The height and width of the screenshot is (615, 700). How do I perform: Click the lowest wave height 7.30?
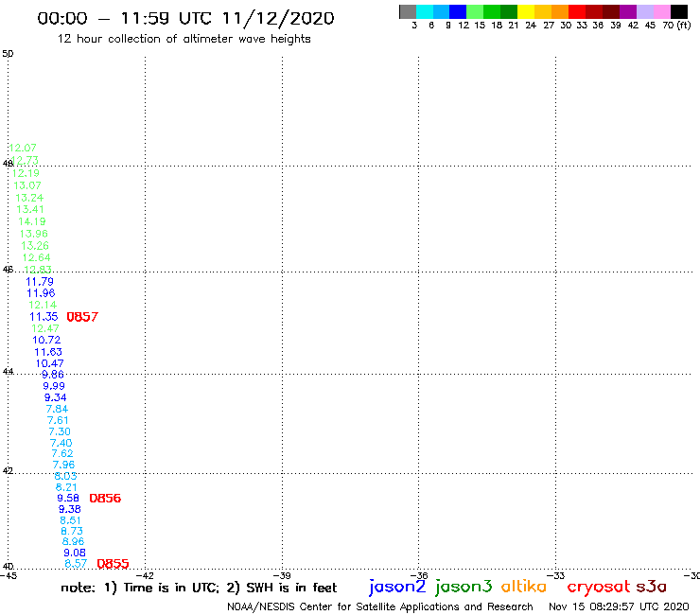coord(60,431)
